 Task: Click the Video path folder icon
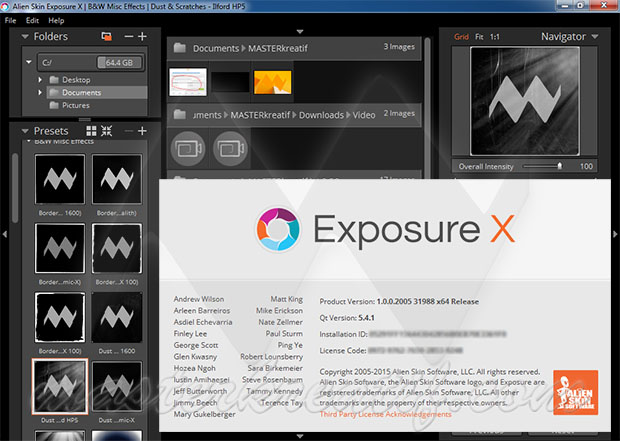click(180, 115)
